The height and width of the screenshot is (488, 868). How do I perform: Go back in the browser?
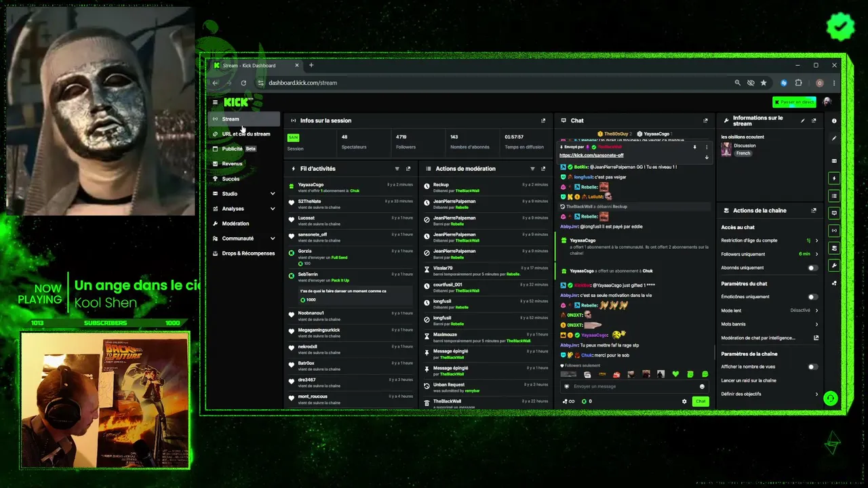click(x=216, y=83)
